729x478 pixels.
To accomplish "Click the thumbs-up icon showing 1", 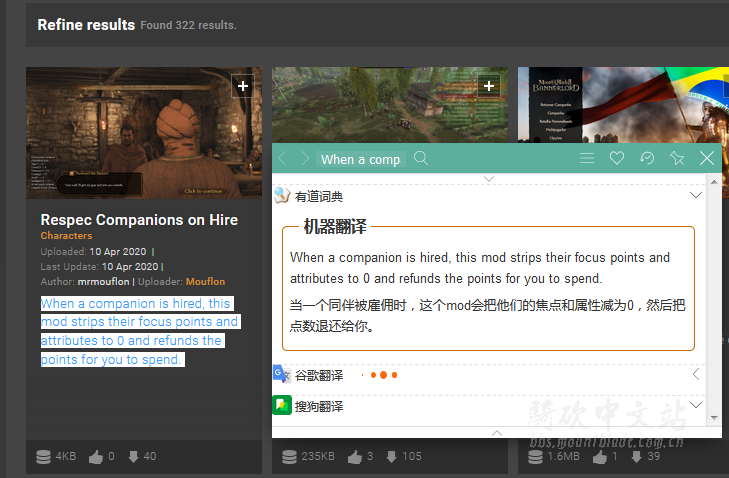I will (600, 457).
